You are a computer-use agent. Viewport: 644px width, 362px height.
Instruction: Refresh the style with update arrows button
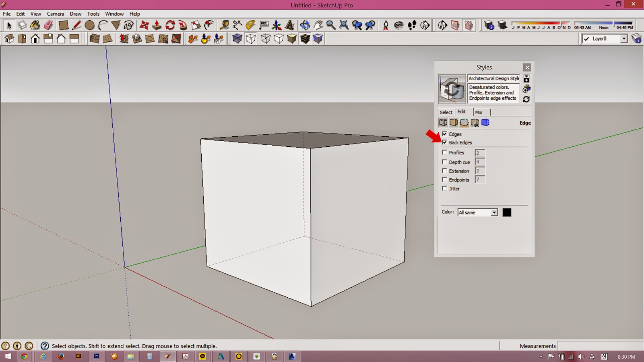(526, 99)
